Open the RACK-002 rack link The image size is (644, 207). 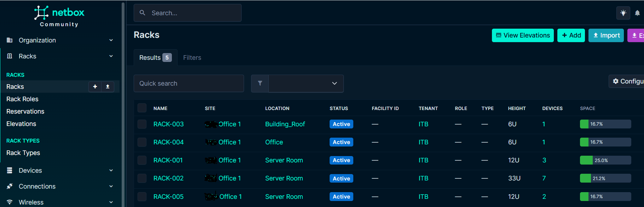point(168,178)
